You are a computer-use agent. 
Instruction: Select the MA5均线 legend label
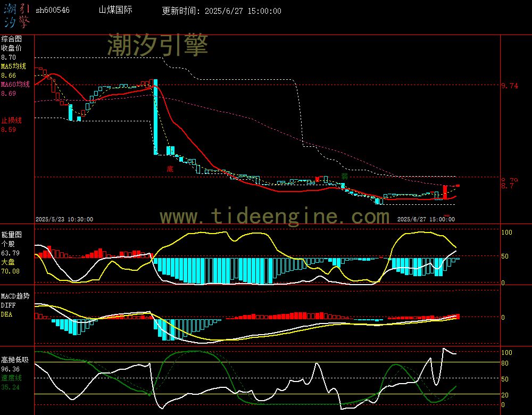coord(14,66)
